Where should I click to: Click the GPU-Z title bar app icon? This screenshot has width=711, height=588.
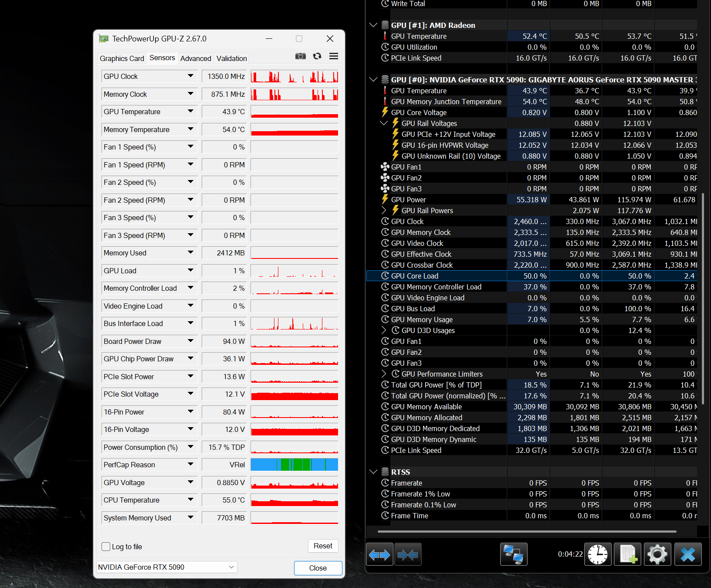(104, 39)
